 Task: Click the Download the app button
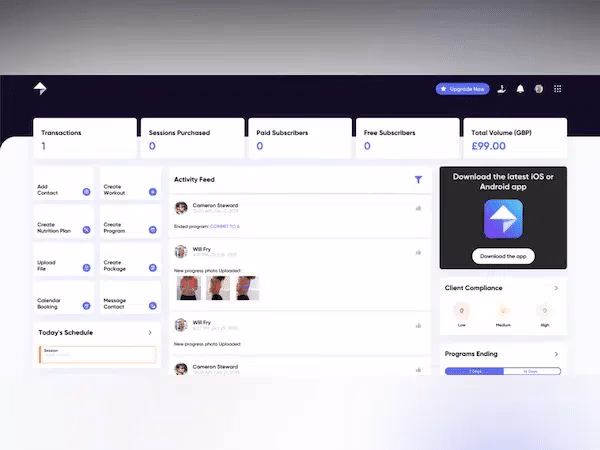[x=503, y=256]
